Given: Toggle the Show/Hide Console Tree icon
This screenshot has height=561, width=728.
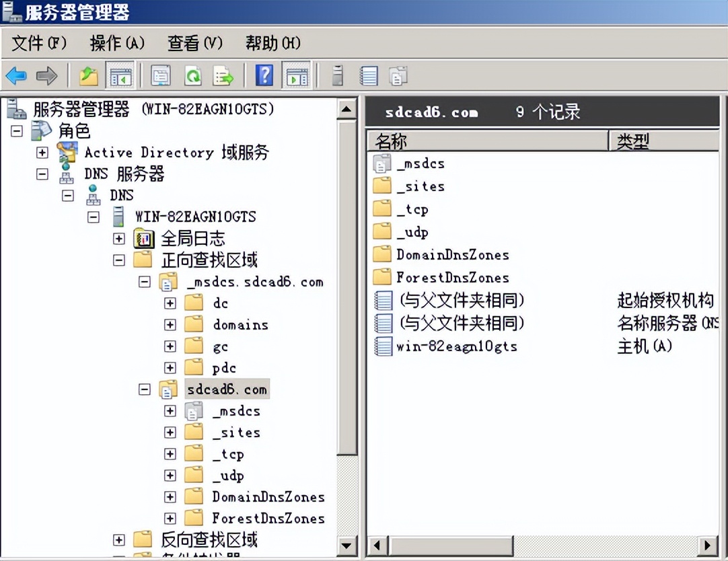Looking at the screenshot, I should (x=120, y=75).
